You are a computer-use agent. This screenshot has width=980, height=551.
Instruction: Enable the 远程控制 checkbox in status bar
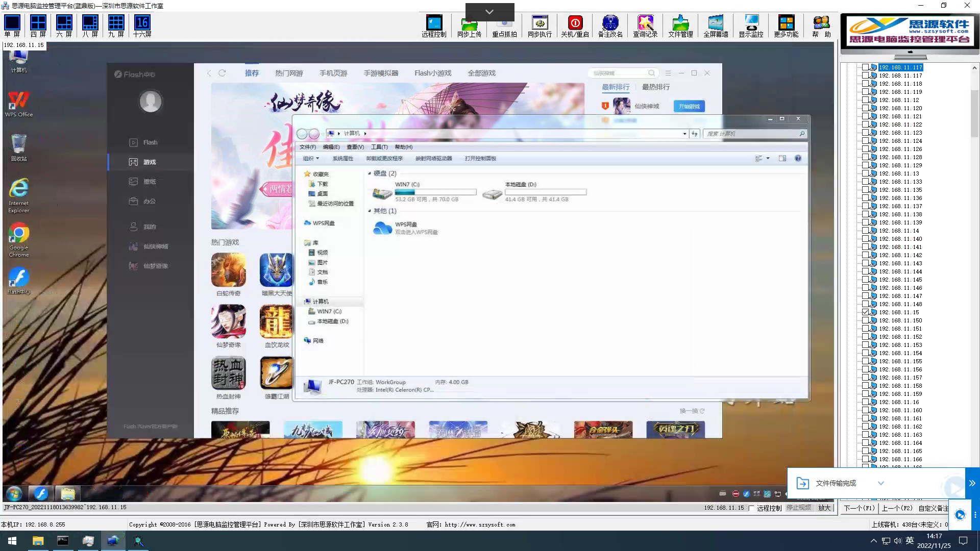click(x=751, y=508)
